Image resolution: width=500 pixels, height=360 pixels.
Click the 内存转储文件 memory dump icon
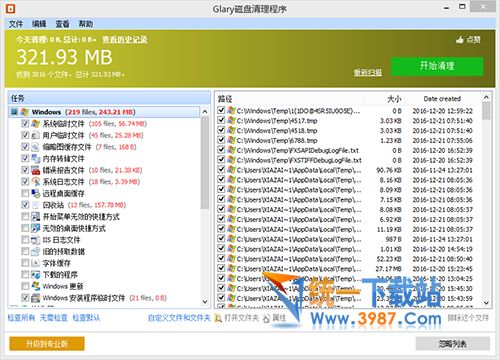coord(36,159)
